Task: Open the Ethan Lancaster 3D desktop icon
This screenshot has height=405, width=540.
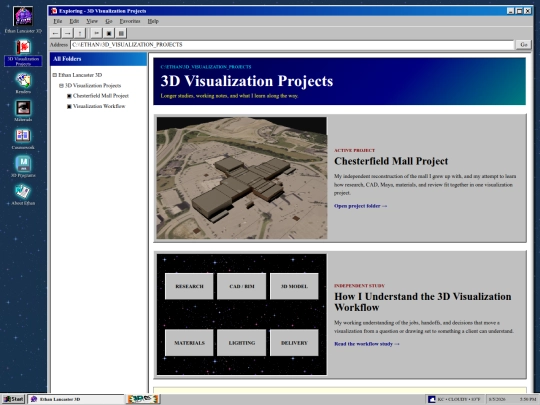Action: (x=23, y=20)
